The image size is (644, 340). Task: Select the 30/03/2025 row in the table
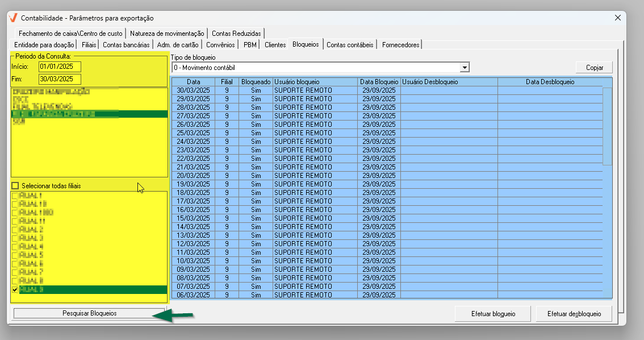pyautogui.click(x=194, y=90)
